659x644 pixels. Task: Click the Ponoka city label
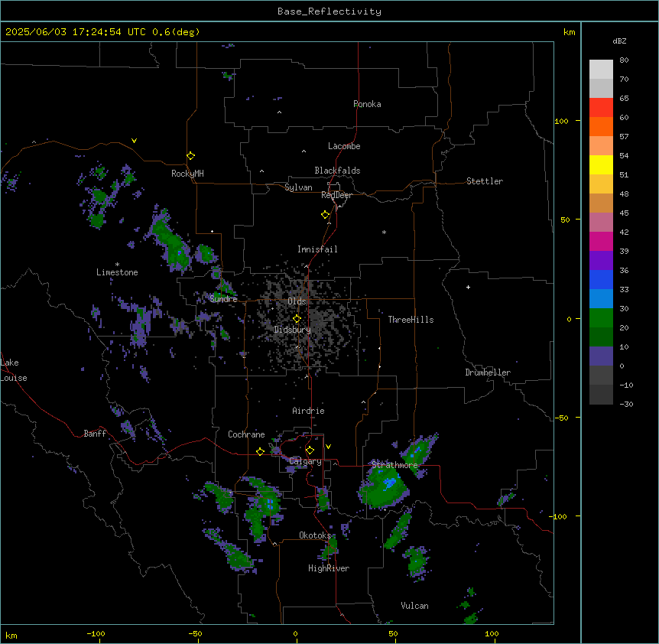pos(367,104)
